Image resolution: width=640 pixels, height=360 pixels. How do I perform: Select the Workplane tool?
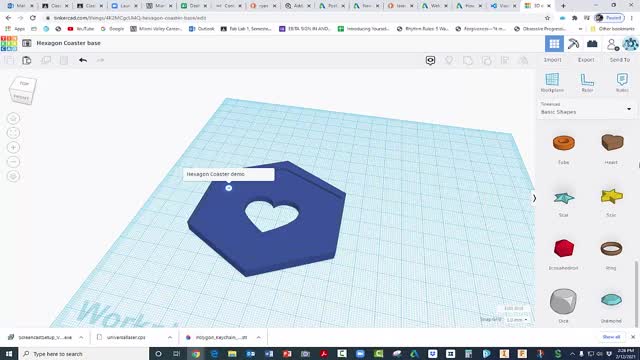click(x=552, y=82)
